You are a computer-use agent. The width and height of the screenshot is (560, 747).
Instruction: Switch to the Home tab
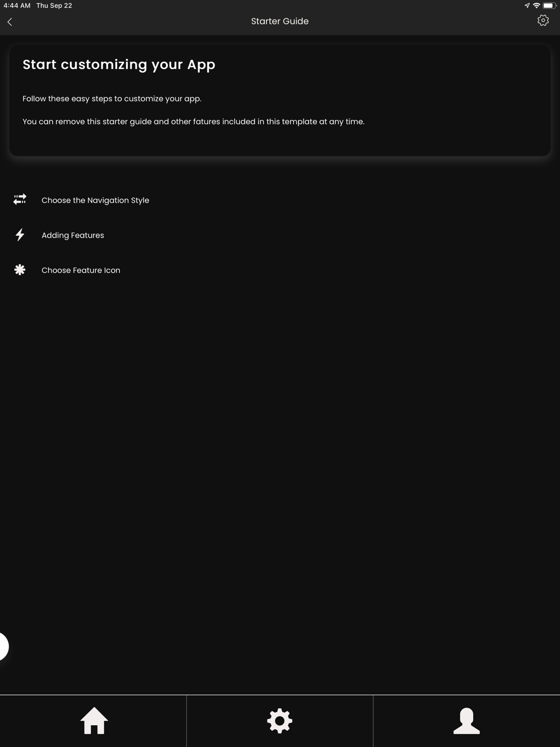pos(94,721)
